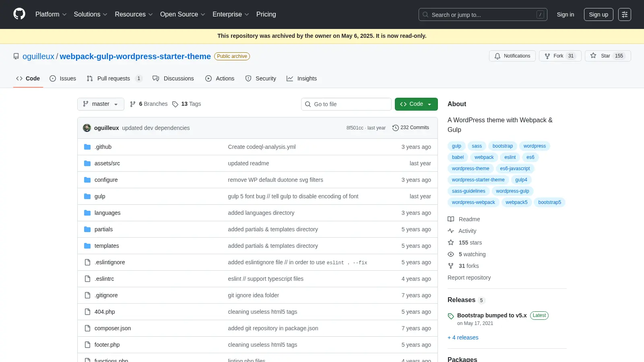Switch to the Security tab

(x=261, y=78)
